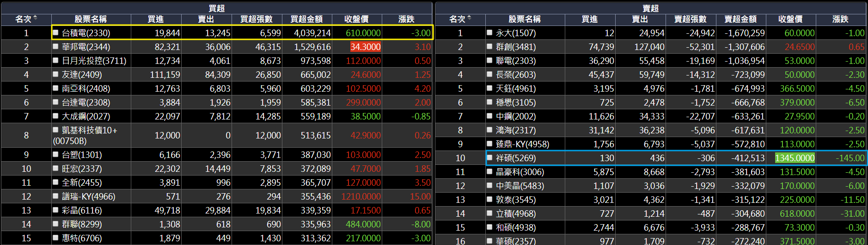The width and height of the screenshot is (868, 245).
Task: Open stock 晶豪科(3006)
Action: tap(520, 172)
